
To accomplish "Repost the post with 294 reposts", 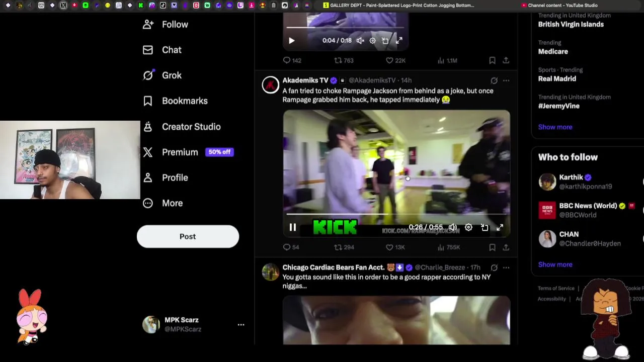I will 344,247.
